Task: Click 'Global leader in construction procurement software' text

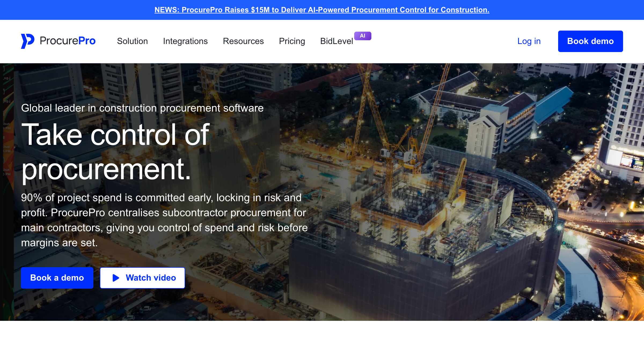Action: 142,108
